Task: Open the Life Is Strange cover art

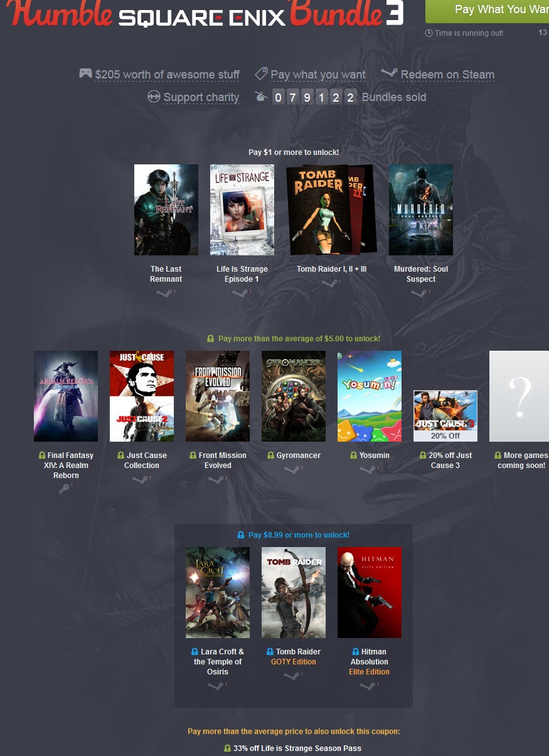Action: tap(242, 210)
